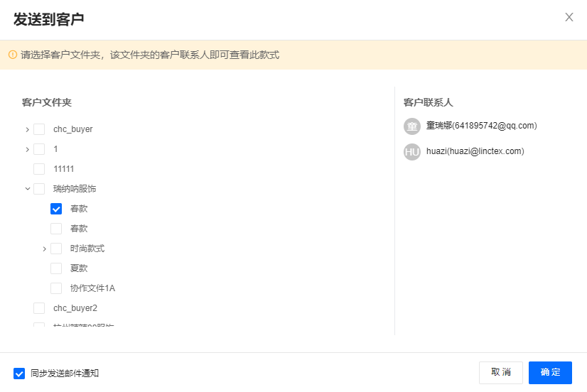
Task: Collapse the 瑞纳呐服饰 folder
Action: click(27, 189)
